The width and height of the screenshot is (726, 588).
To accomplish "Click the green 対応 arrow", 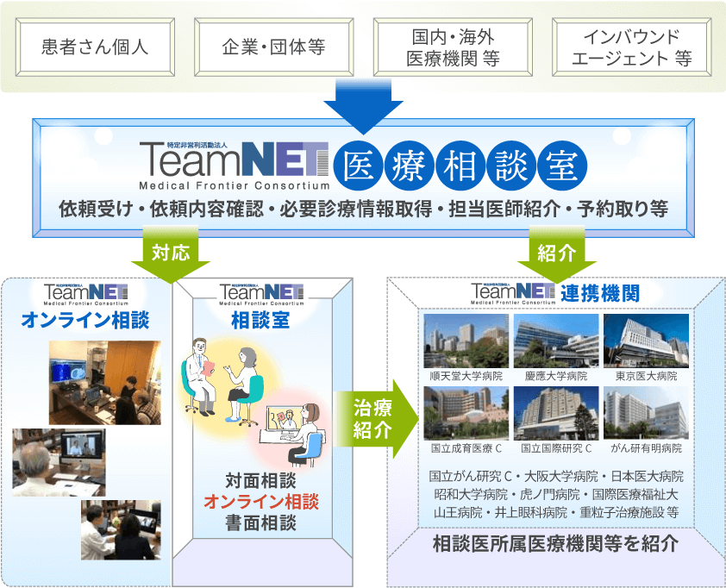I will pos(171,254).
